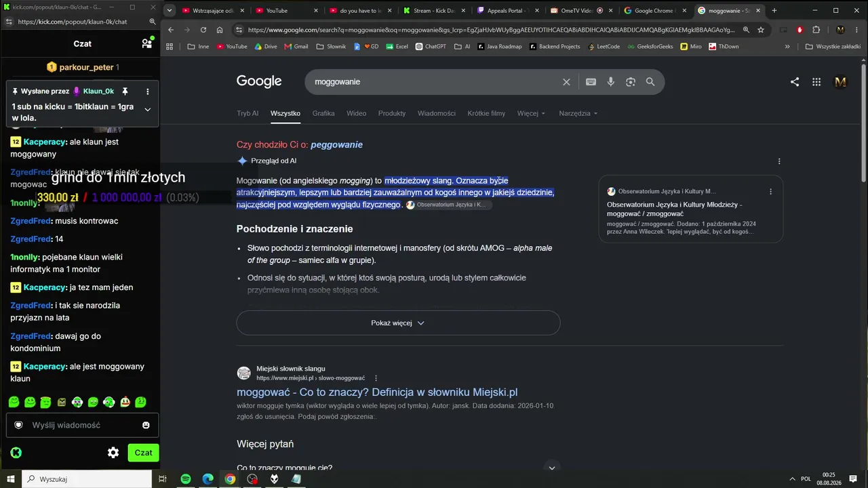Submit search with magnifier icon

[650, 82]
